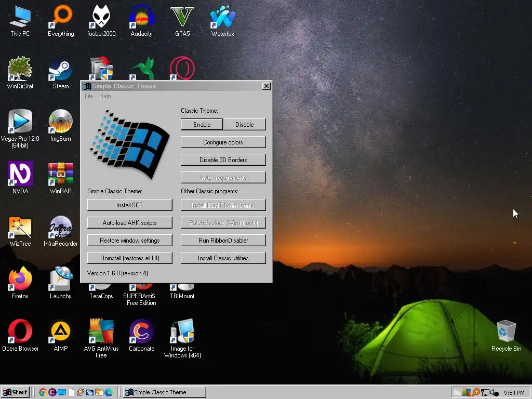Open the Start menu
Image resolution: width=532 pixels, height=399 pixels.
coord(15,392)
